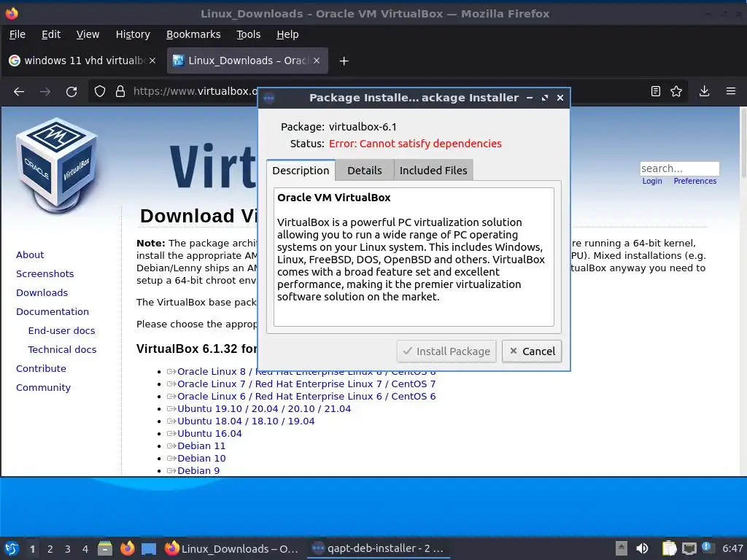
Task: Download Oracle Linux 6 / RHEL 6 / CentOS 6 package
Action: coord(306,396)
